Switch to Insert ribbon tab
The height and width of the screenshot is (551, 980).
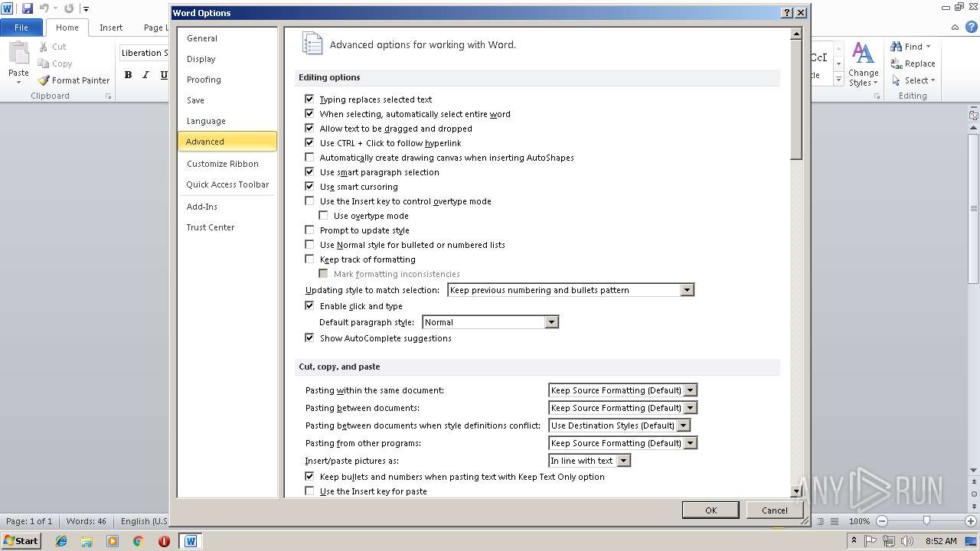[111, 28]
